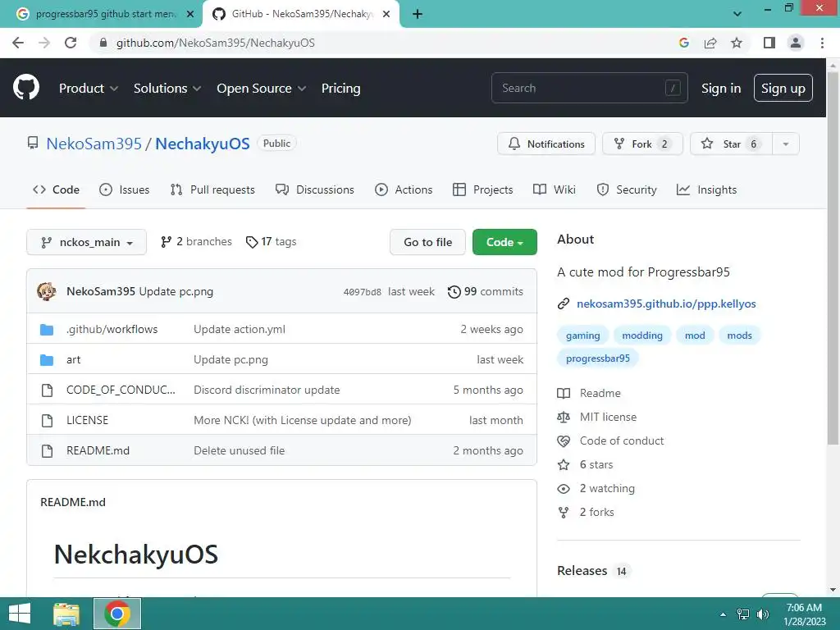The image size is (840, 630).
Task: Click the Notifications button
Action: [x=546, y=144]
